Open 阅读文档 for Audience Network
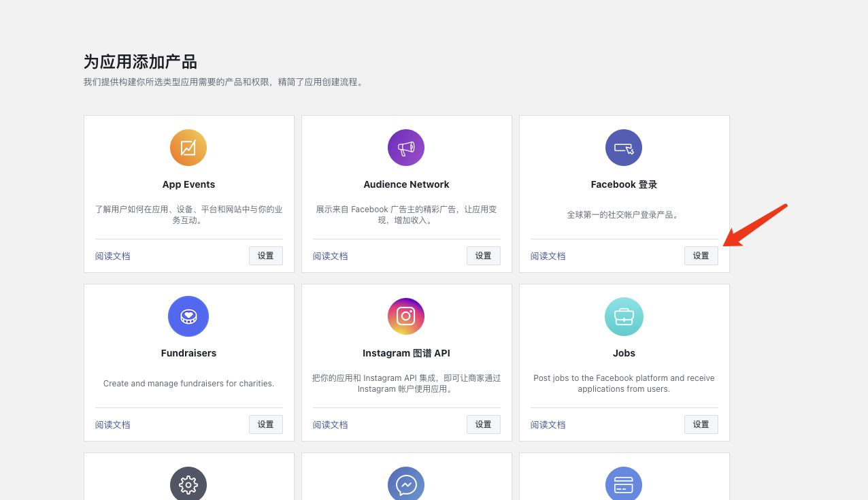Viewport: 868px width, 500px height. coord(331,256)
